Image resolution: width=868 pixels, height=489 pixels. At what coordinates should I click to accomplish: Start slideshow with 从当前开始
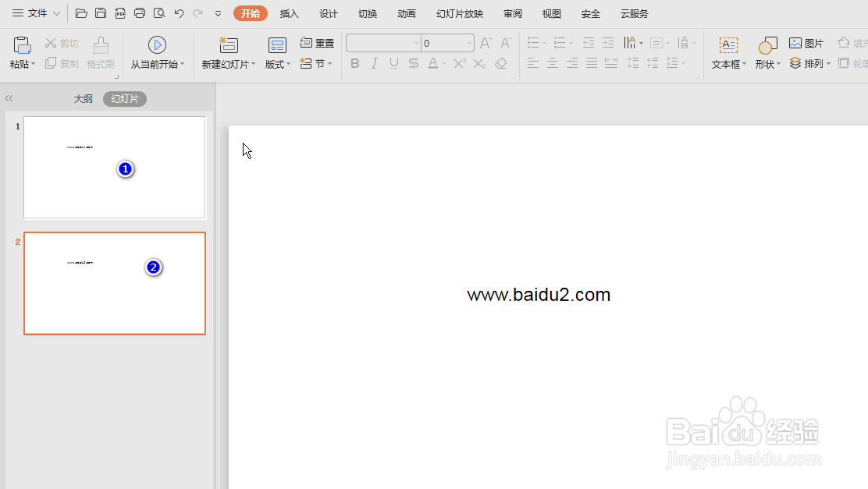[157, 53]
